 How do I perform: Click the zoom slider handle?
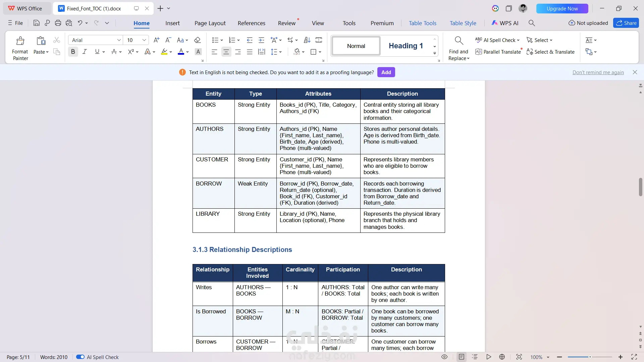(590, 357)
